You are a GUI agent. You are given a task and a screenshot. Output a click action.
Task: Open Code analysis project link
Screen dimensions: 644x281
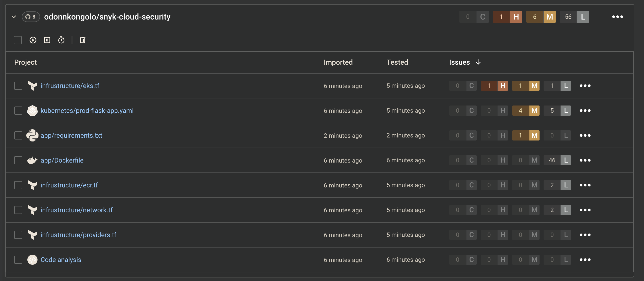point(61,260)
